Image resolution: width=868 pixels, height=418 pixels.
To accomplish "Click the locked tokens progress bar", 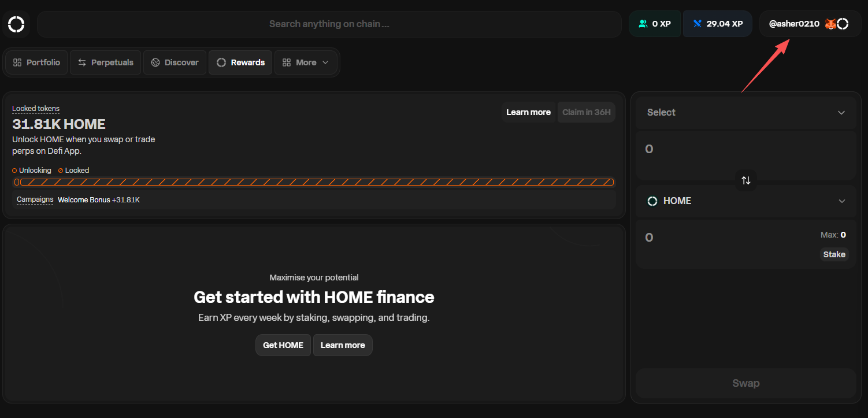I will coord(315,182).
